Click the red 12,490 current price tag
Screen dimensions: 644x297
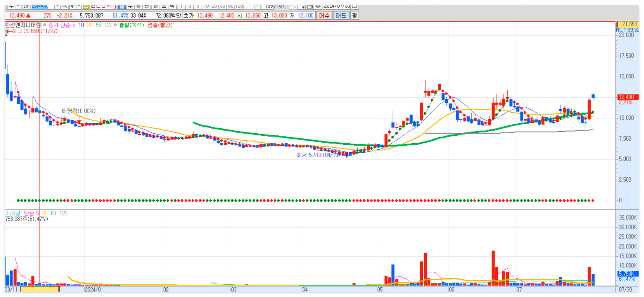point(628,97)
